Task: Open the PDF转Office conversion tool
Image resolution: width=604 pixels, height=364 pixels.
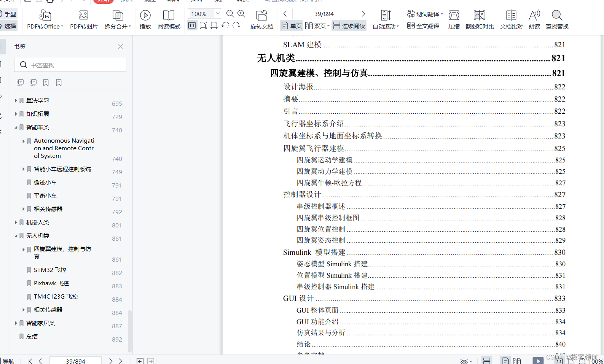Action: [x=45, y=20]
